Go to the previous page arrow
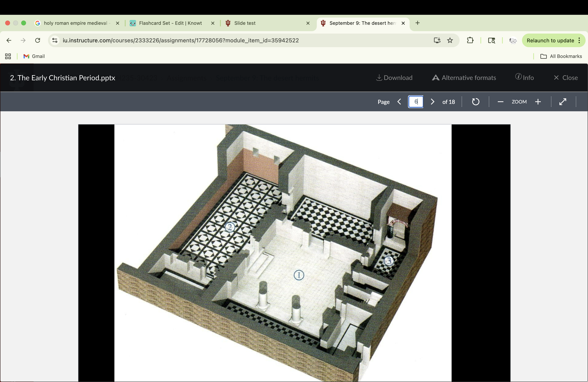Screen dimensions: 588x382 (x=399, y=102)
